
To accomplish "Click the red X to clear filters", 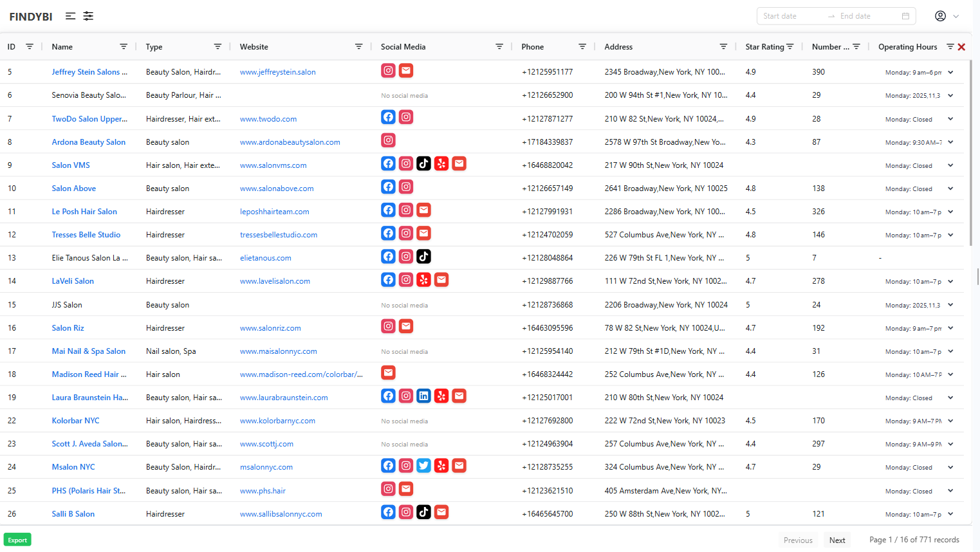I will coord(961,47).
